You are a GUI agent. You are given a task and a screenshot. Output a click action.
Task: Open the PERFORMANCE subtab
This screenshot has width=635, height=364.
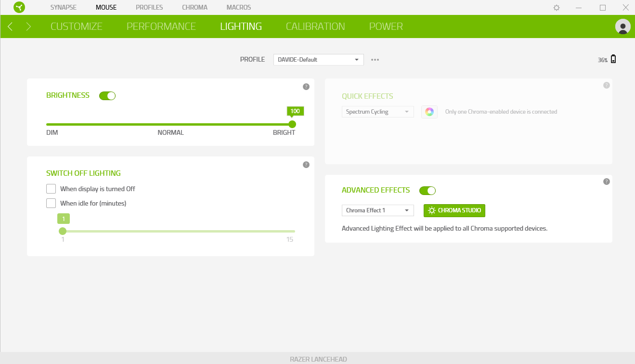(x=161, y=26)
